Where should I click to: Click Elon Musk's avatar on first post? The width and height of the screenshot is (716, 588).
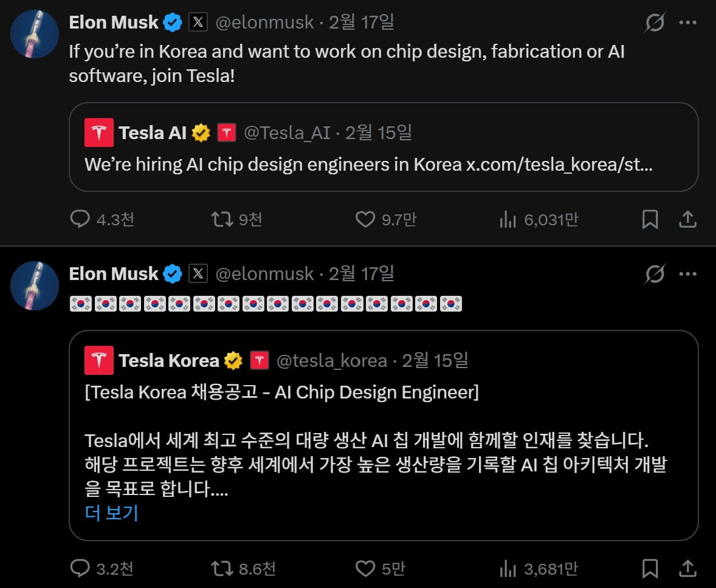point(35,34)
